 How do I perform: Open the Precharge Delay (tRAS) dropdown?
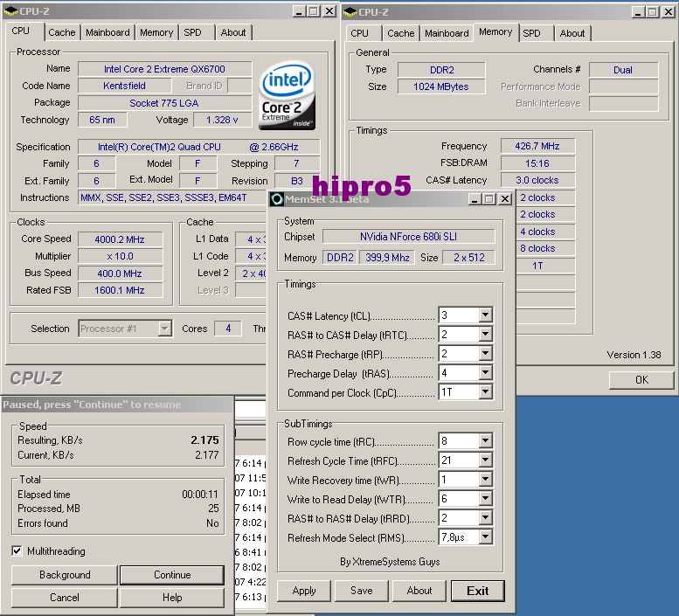(x=485, y=372)
